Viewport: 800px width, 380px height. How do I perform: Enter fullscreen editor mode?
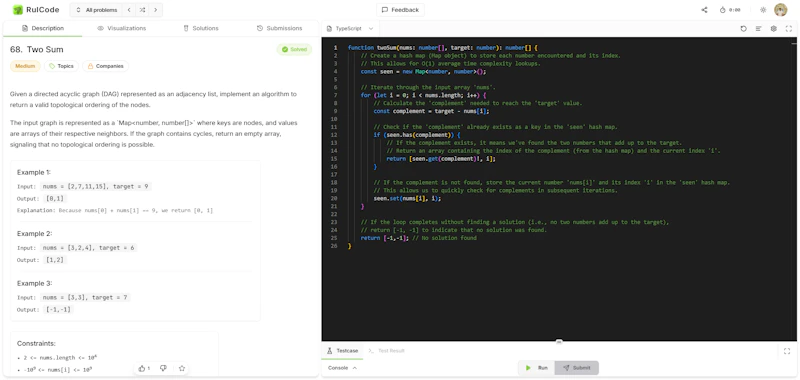pyautogui.click(x=789, y=29)
